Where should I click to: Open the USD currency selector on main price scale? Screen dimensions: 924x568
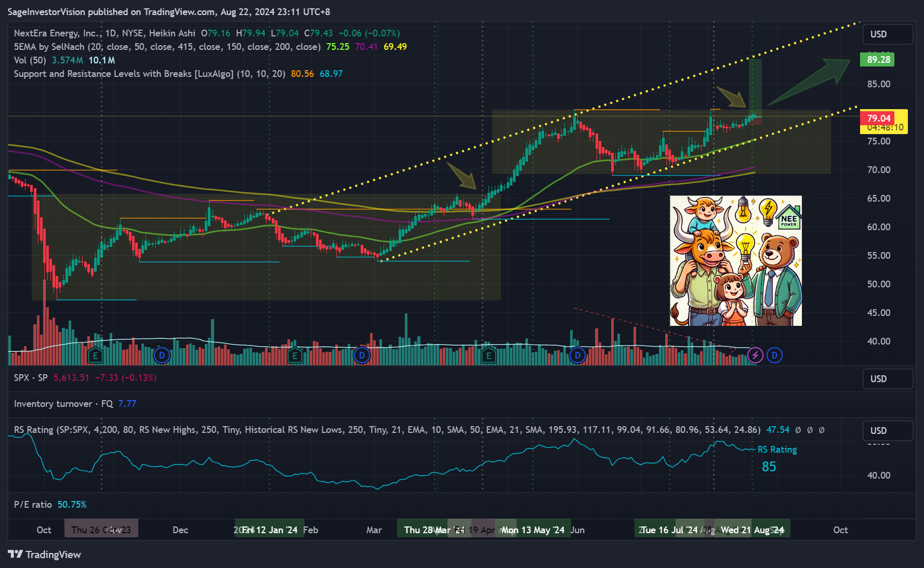(888, 34)
